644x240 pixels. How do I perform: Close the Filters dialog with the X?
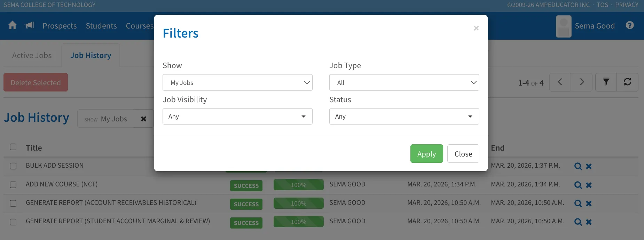[476, 28]
